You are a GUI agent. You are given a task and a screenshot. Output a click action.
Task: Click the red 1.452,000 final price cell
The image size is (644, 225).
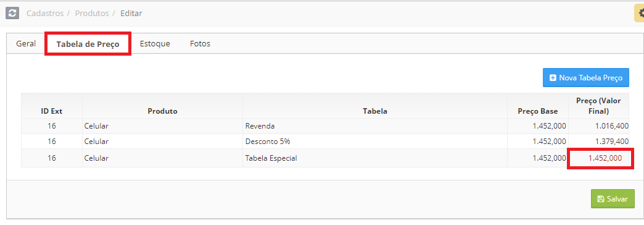click(605, 158)
